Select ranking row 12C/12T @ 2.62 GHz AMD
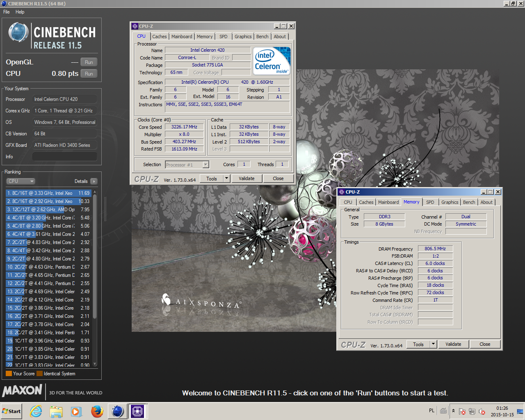 [48, 209]
